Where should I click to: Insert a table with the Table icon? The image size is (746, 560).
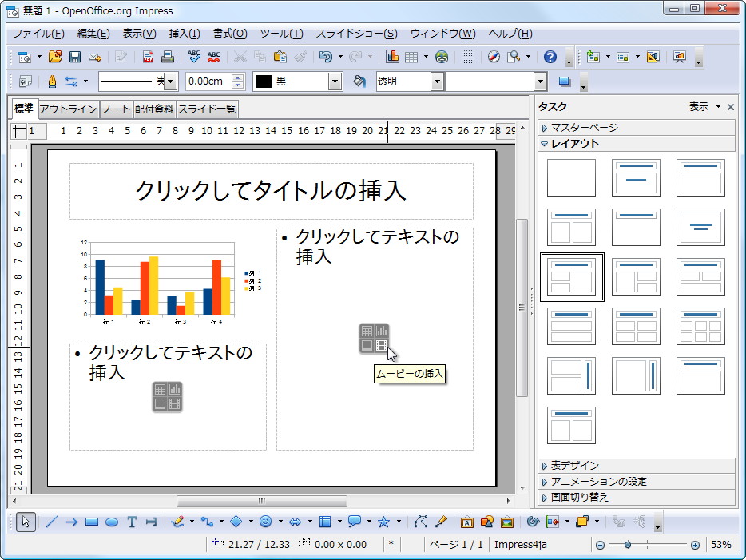tap(411, 57)
